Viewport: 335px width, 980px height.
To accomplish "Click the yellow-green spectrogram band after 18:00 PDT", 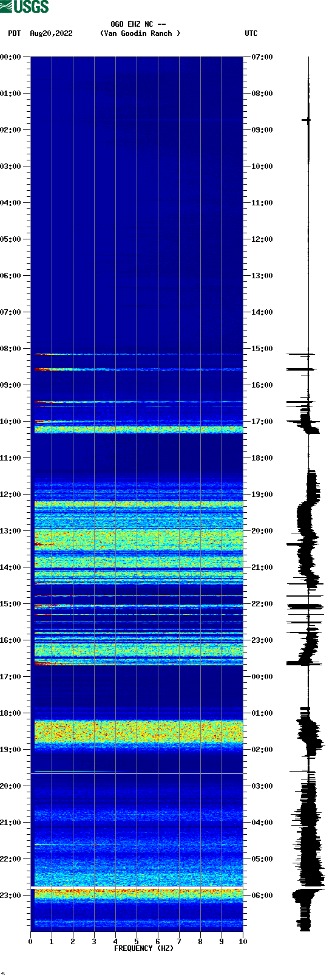I will 138,732.
